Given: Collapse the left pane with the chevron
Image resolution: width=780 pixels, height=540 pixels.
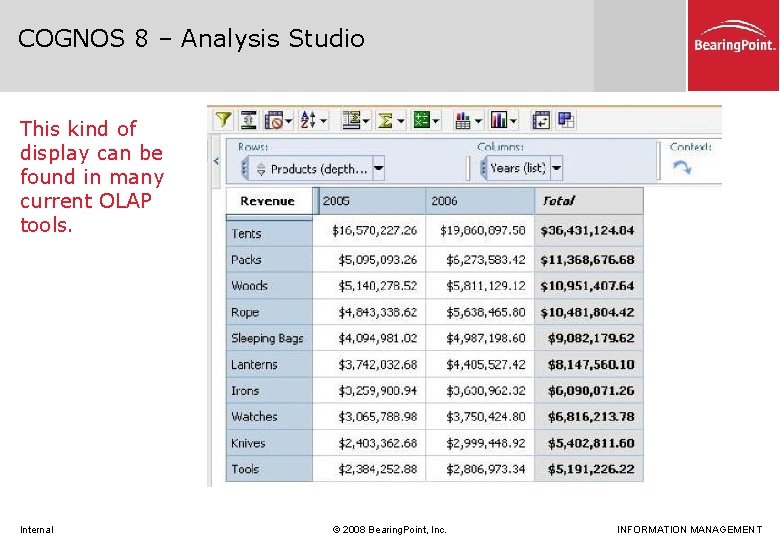Looking at the screenshot, I should click(216, 161).
